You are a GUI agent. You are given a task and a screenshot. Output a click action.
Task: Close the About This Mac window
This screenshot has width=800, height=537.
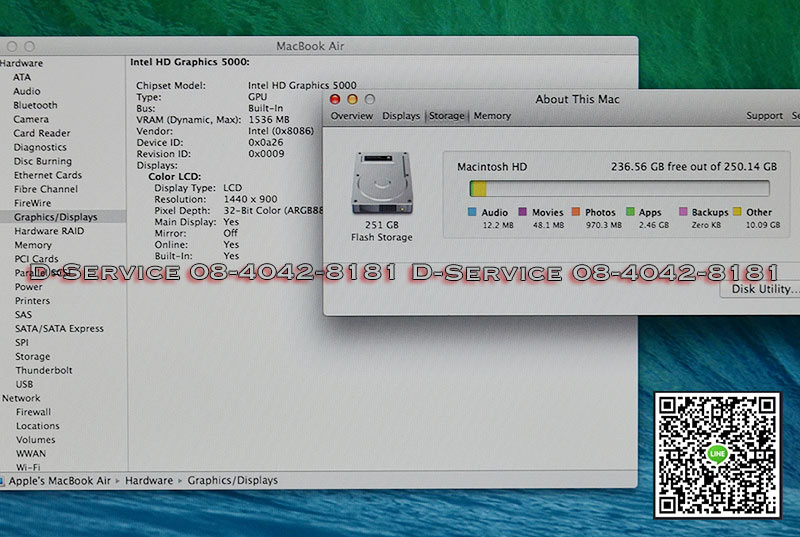[335, 99]
